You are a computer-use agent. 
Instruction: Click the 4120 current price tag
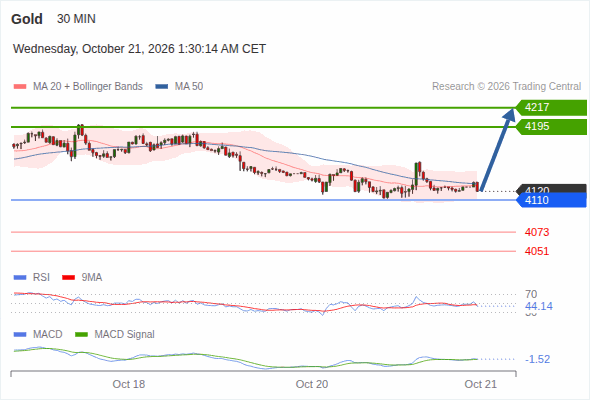(551, 189)
